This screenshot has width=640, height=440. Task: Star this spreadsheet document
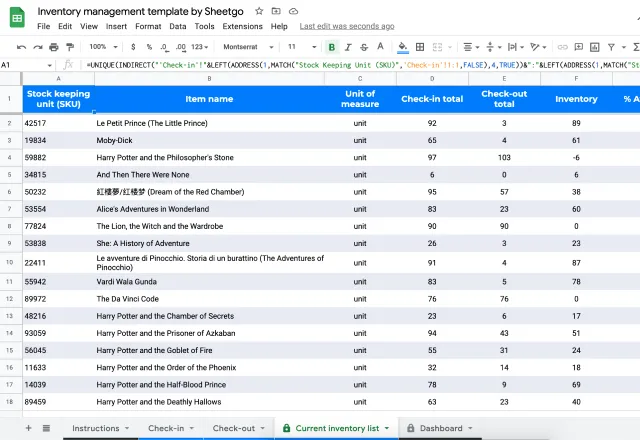pos(259,10)
